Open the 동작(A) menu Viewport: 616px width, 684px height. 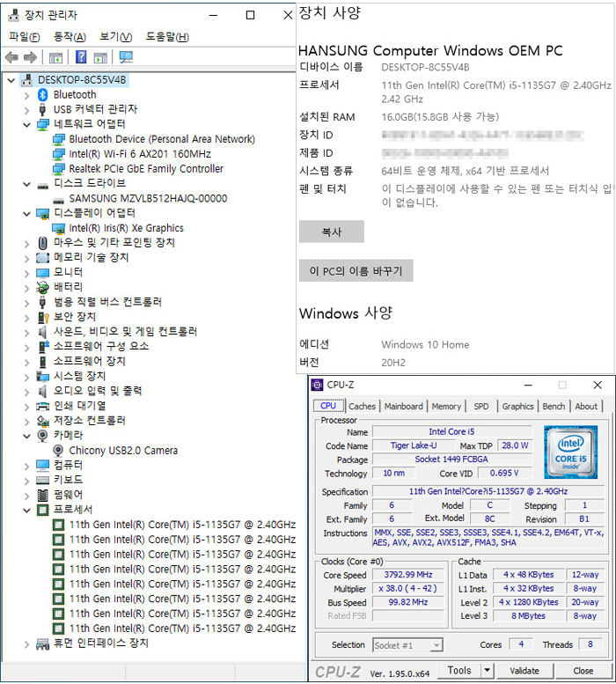pos(70,37)
